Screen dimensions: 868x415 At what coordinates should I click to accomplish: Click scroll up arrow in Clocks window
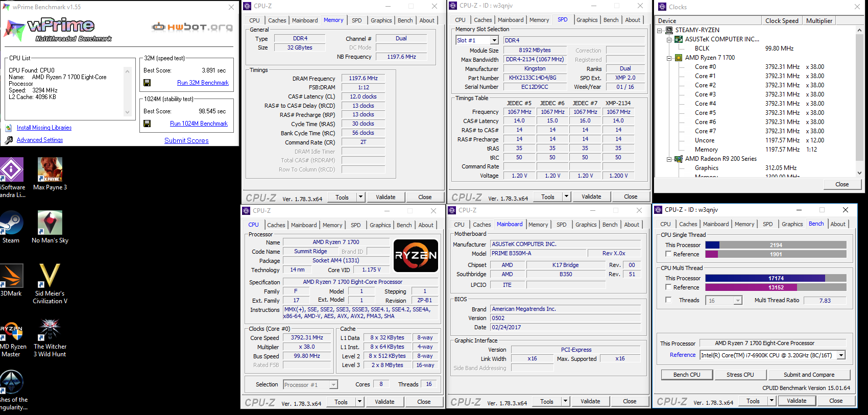(x=859, y=30)
